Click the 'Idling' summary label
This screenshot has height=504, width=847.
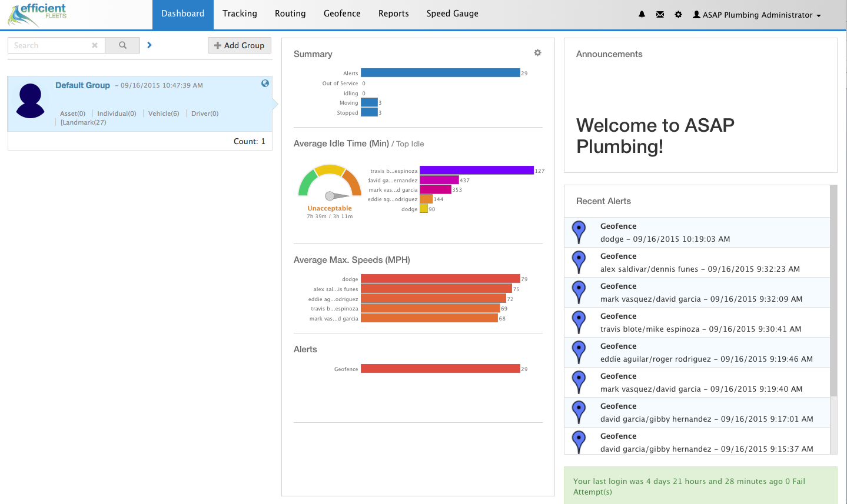pos(351,94)
